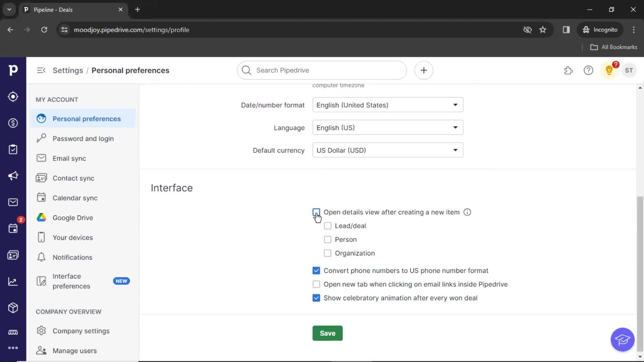The height and width of the screenshot is (362, 644).
Task: Click the Notifications bell icon
Action: (x=41, y=257)
